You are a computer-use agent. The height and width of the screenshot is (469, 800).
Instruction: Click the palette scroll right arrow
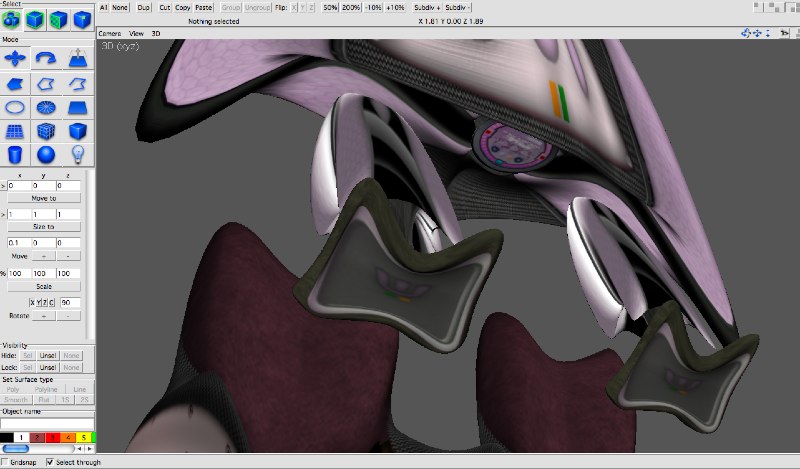[90, 449]
